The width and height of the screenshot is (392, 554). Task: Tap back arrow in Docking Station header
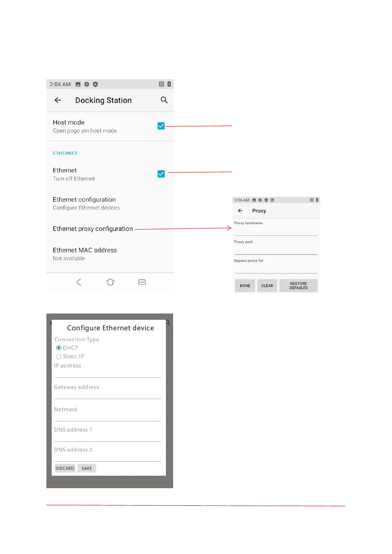point(58,100)
